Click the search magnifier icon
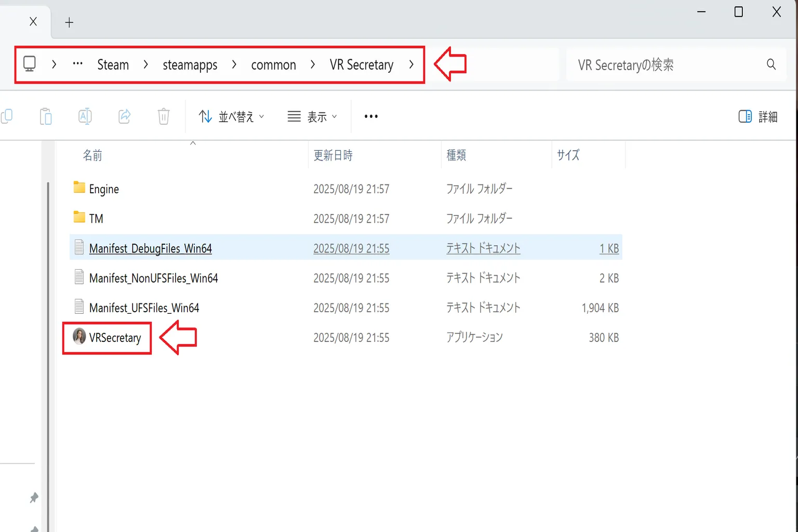Viewport: 798px width, 532px height. (x=771, y=64)
